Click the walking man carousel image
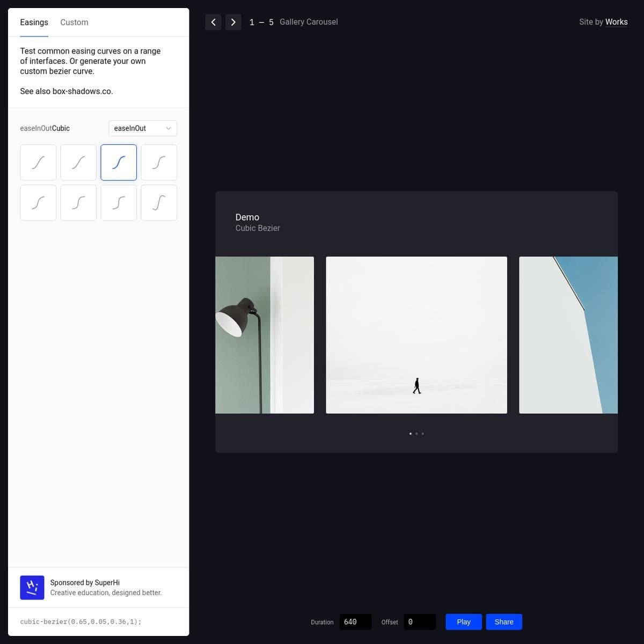This screenshot has height=644, width=644. click(x=416, y=335)
